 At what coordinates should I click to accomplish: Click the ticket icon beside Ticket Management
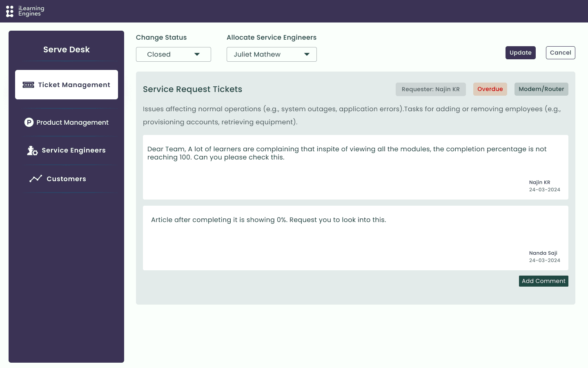[x=28, y=85]
